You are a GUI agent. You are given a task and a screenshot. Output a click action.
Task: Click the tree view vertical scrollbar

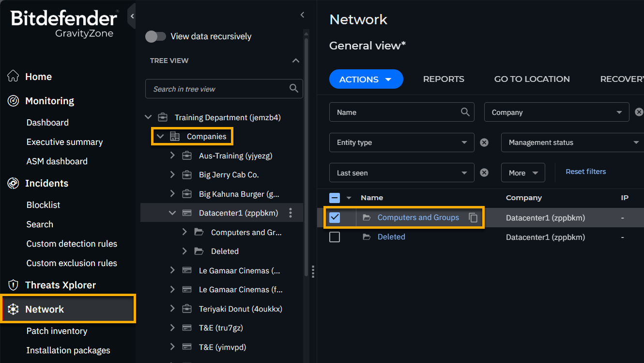pos(306,155)
